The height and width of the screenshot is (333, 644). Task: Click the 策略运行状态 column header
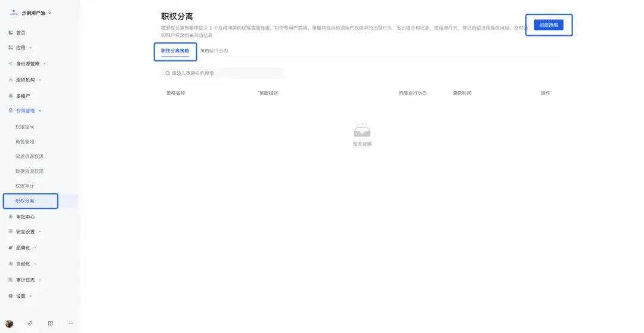413,93
